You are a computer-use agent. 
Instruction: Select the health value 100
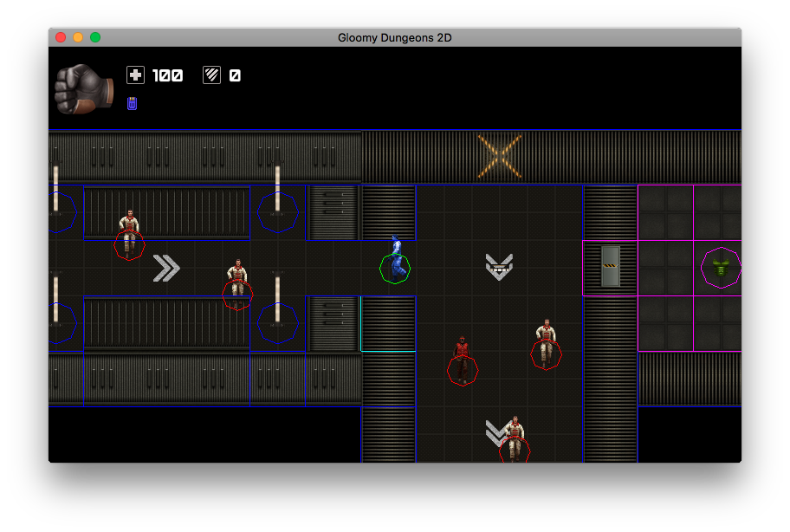[168, 75]
